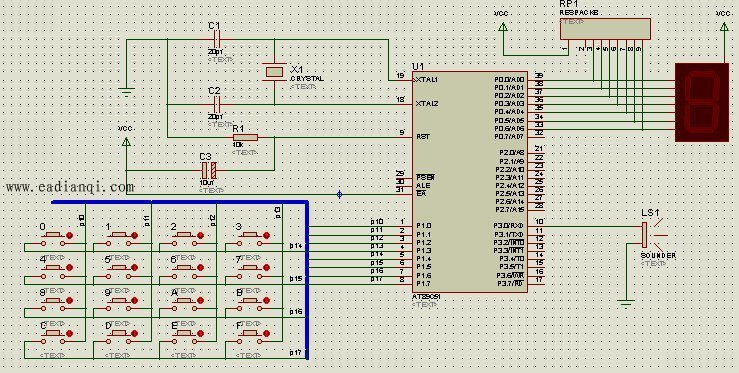Click the RST pin label on U1

click(422, 137)
